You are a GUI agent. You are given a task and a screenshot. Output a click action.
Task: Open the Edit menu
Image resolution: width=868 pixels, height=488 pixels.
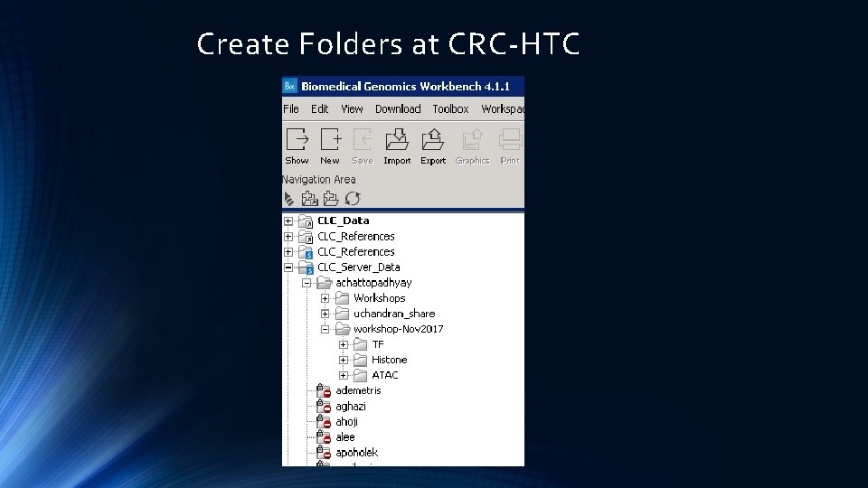click(319, 109)
